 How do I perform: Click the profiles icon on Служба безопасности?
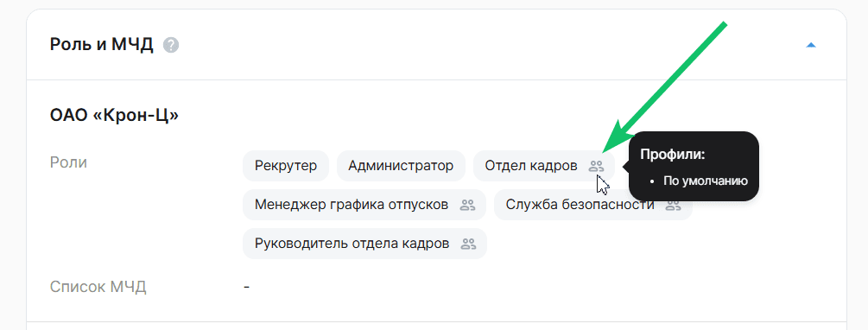coord(673,205)
